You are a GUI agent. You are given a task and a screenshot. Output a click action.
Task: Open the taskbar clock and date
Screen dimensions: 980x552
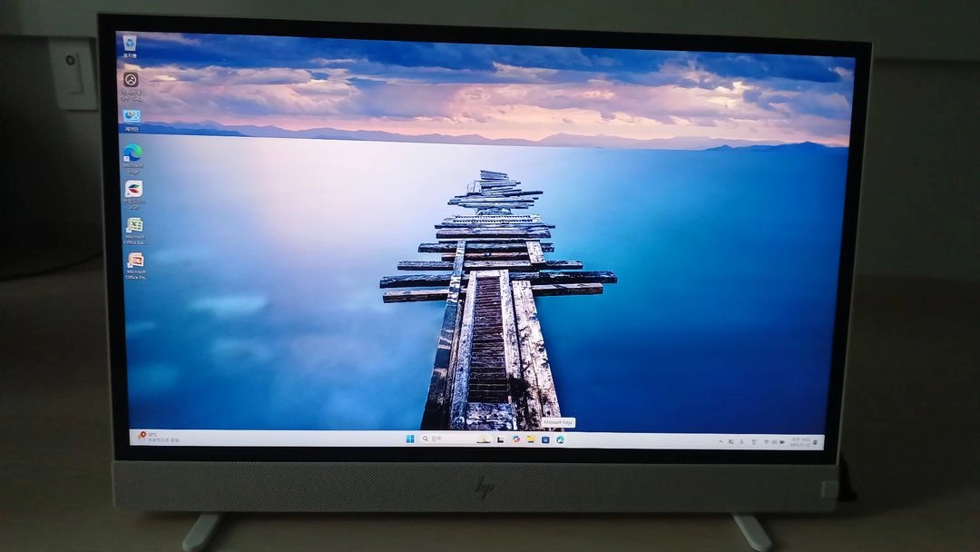point(799,442)
